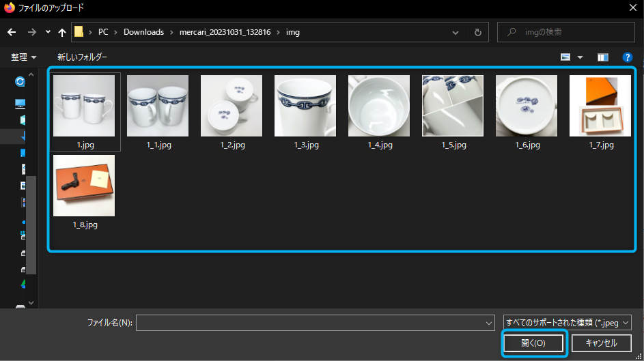644x361 pixels.
Task: Click the キャンセル button
Action: [601, 343]
